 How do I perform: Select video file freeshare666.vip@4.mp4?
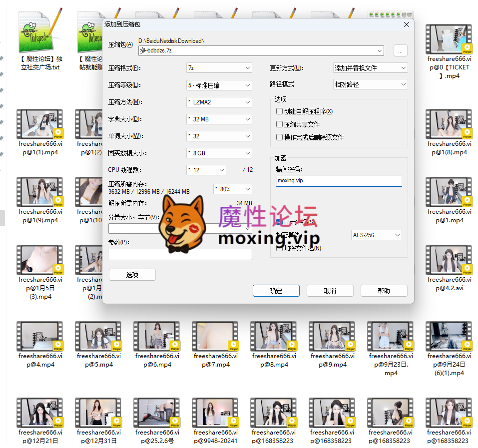(39, 336)
